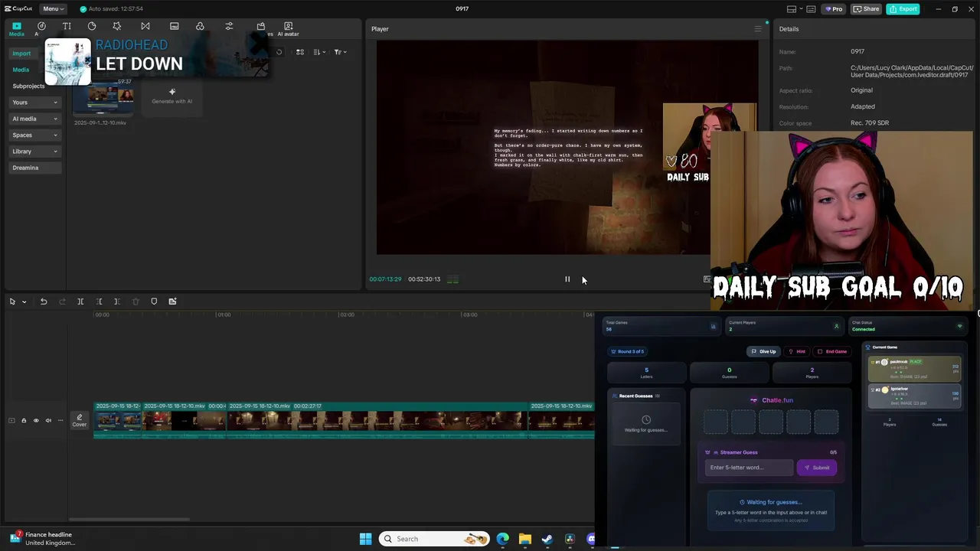This screenshot has height=551, width=980.
Task: Toggle track lock icon
Action: pyautogui.click(x=23, y=420)
